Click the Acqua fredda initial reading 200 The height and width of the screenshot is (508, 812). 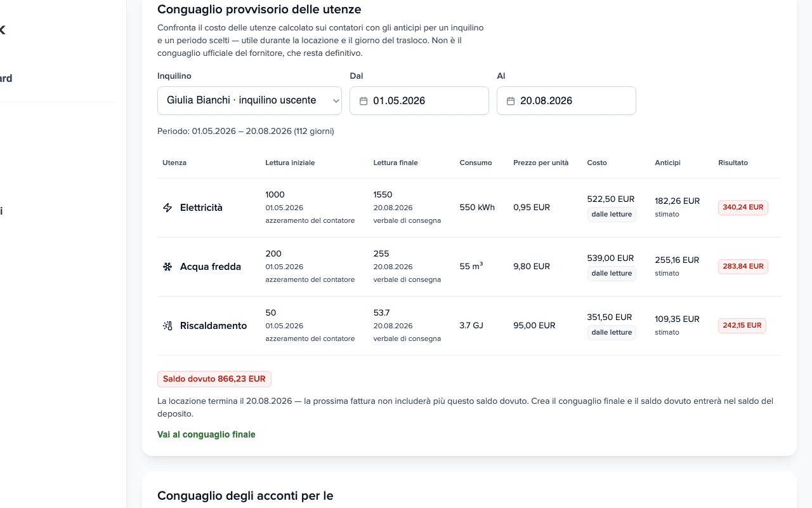click(273, 253)
